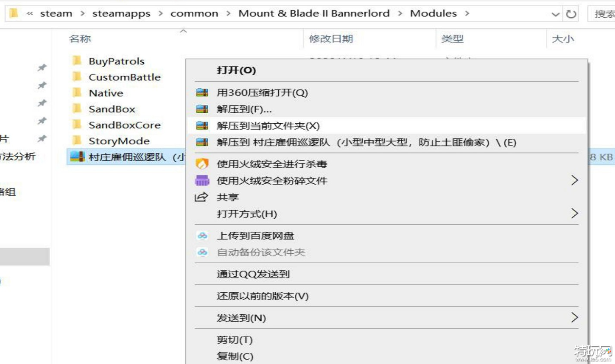This screenshot has width=615, height=364.
Task: Click the archive icon beside 解压到(F)...
Action: (x=202, y=109)
